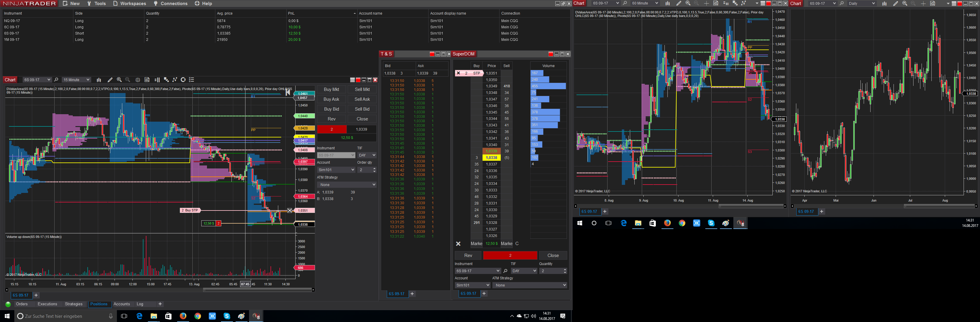This screenshot has width=980, height=322.
Task: Open data box icon in 60 Minute chart
Action: [715, 3]
